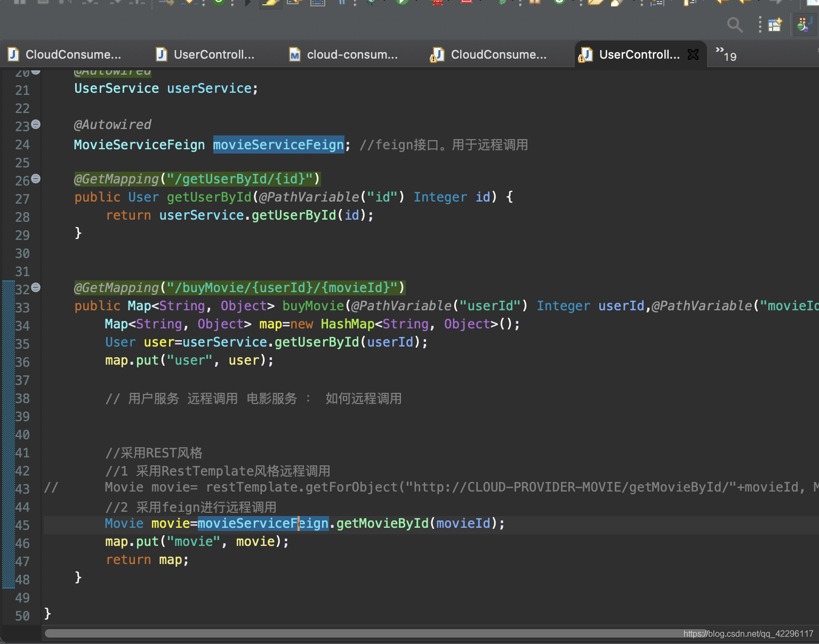Image resolution: width=819 pixels, height=644 pixels.
Task: Select the UserControll... tab left of cloud-consum...
Action: (x=205, y=54)
